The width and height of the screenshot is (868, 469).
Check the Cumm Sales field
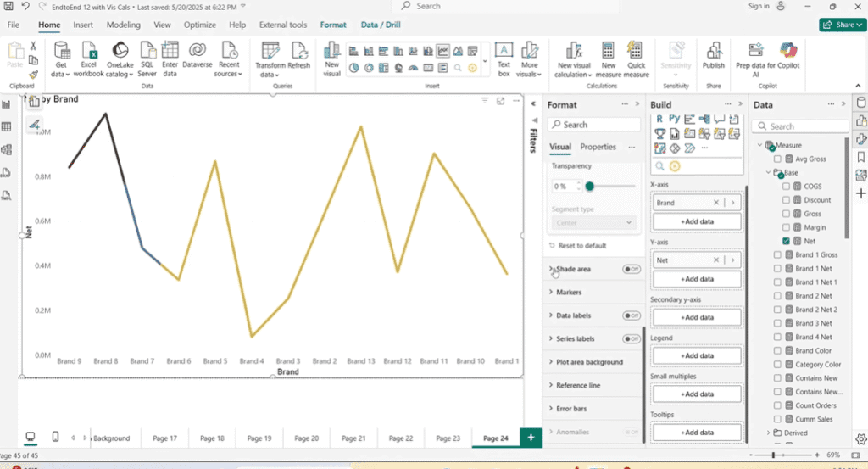777,419
